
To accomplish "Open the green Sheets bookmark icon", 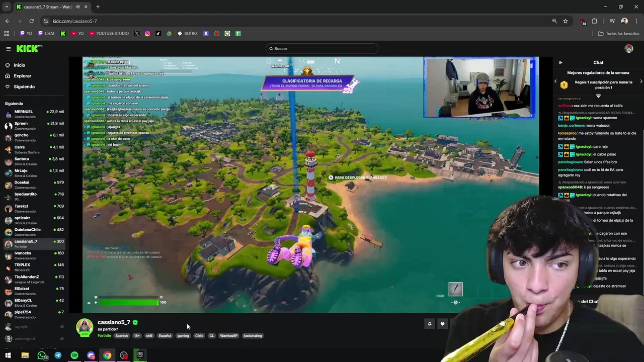I will pyautogui.click(x=238, y=34).
